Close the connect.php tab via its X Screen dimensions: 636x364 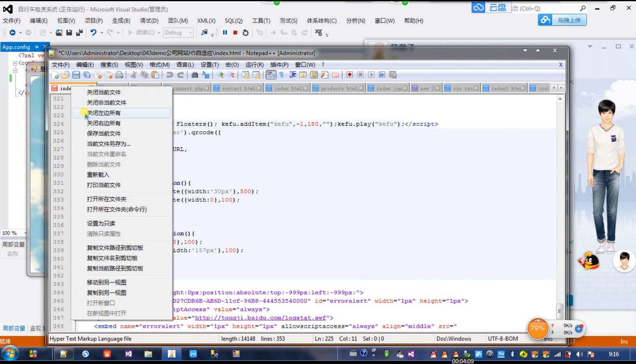(x=207, y=88)
